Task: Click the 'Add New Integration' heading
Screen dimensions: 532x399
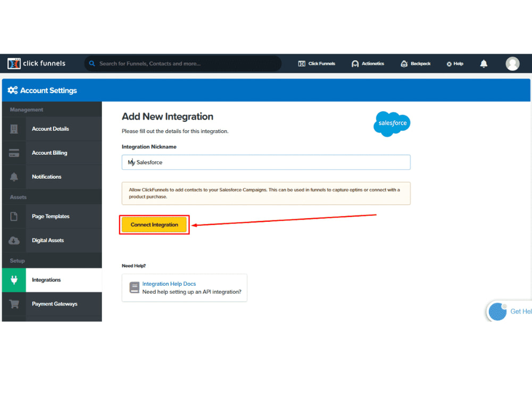Action: coord(168,117)
